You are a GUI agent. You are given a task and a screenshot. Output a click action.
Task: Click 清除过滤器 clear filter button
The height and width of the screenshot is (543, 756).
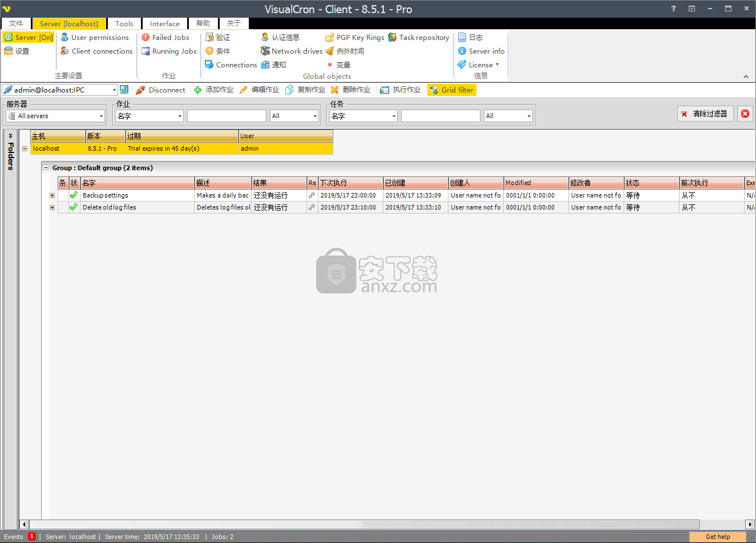click(705, 114)
